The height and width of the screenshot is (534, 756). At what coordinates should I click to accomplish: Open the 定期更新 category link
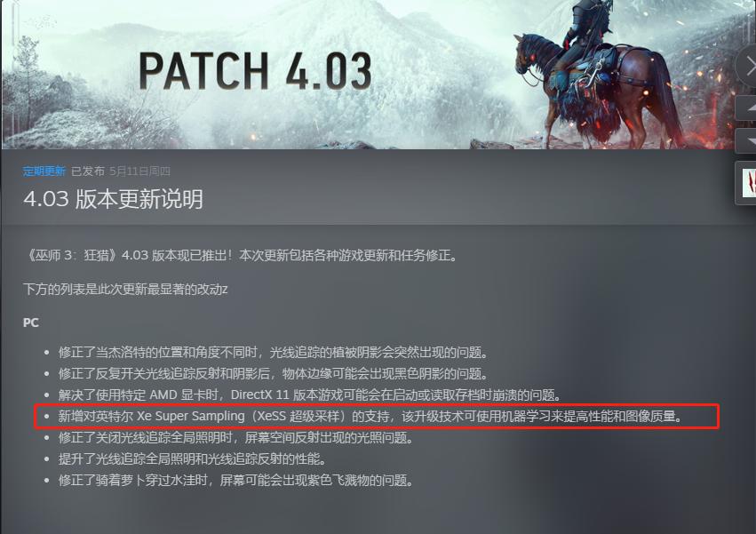point(44,171)
